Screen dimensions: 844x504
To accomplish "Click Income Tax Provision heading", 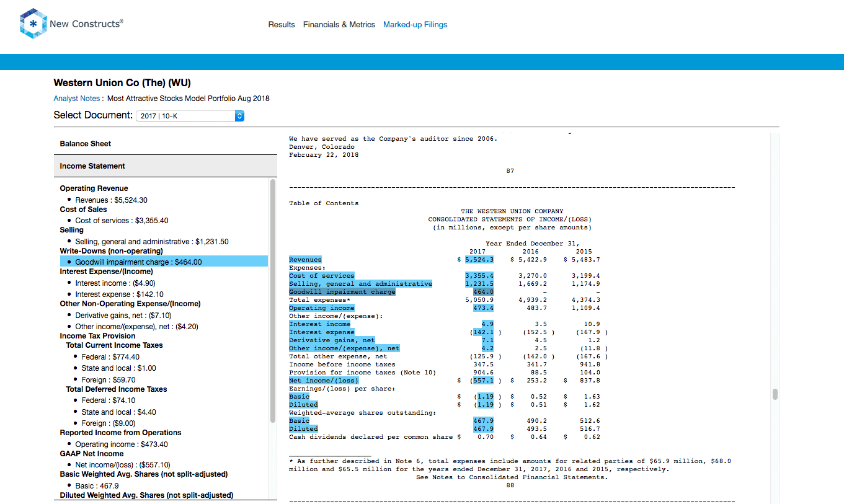I will tap(97, 336).
